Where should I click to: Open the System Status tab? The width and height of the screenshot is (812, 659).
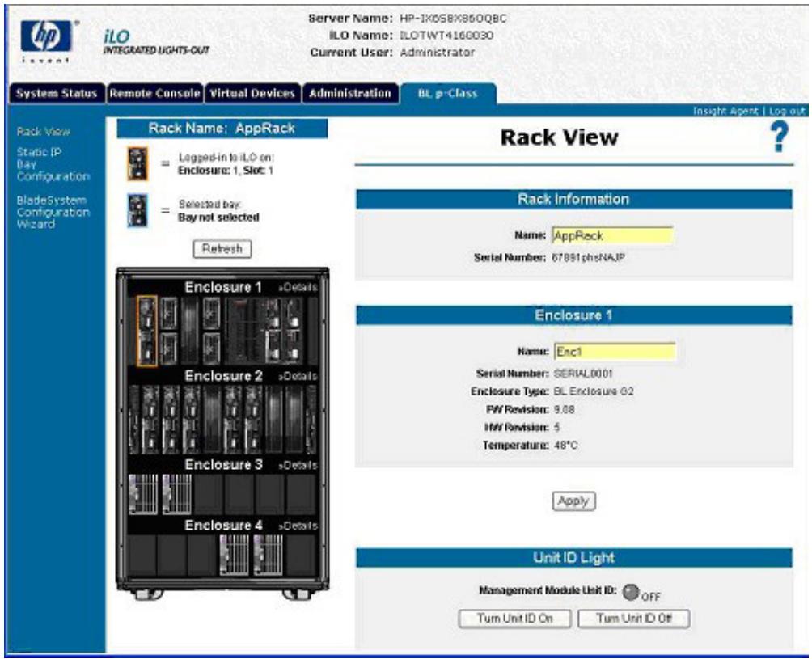click(x=57, y=94)
